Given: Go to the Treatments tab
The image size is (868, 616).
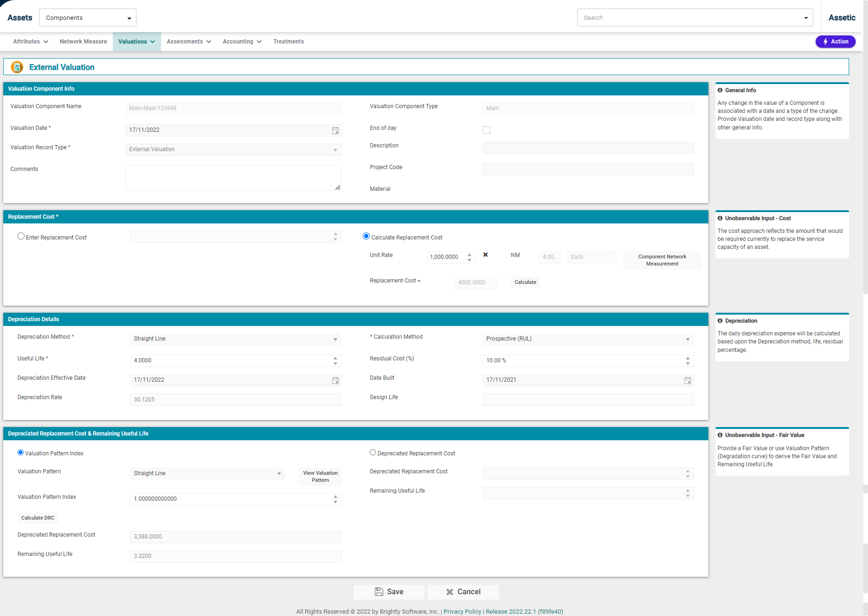Looking at the screenshot, I should (288, 42).
